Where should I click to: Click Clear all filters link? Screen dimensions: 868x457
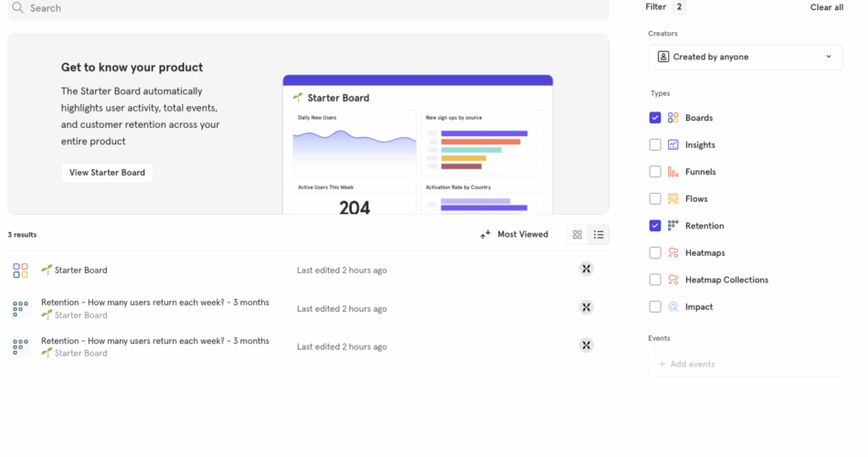(x=826, y=7)
